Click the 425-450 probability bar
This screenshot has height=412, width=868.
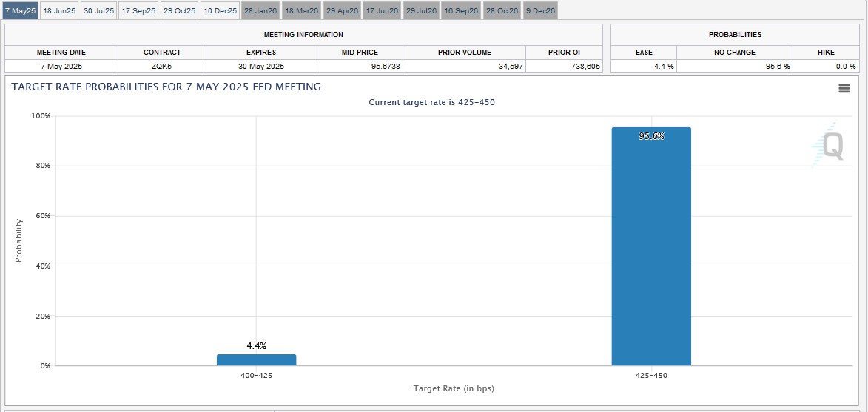click(x=651, y=246)
